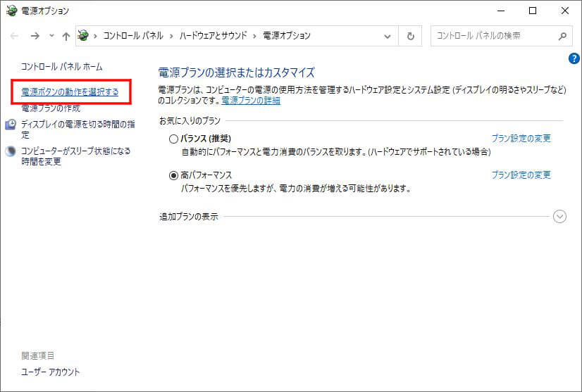Click the window title bar power icon

[x=11, y=11]
